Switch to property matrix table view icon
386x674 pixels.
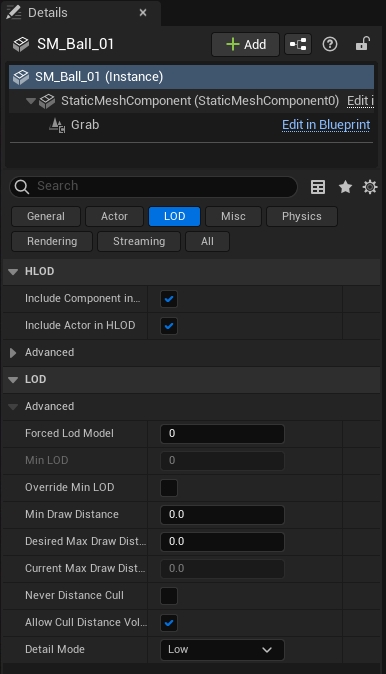click(318, 187)
